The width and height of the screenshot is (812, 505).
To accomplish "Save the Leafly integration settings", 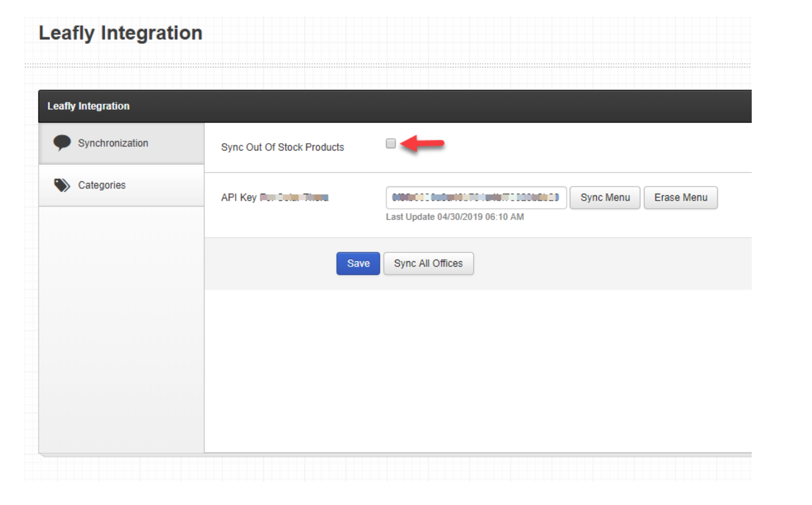I will coord(358,263).
